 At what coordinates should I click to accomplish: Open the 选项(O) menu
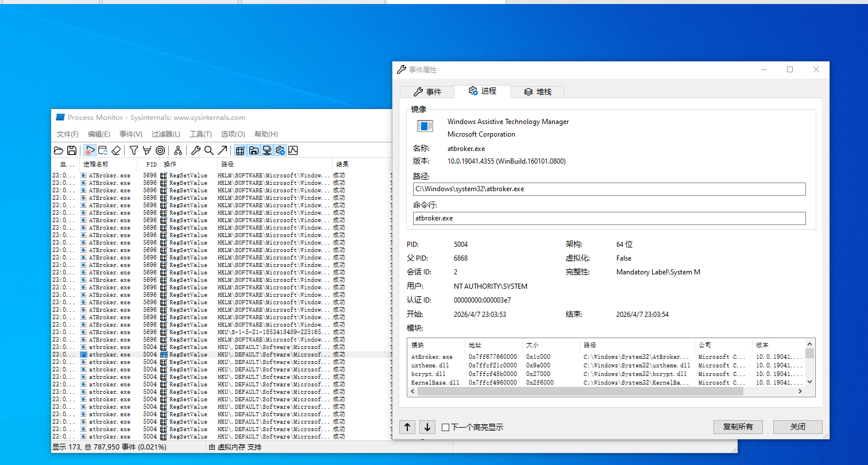[x=233, y=134]
